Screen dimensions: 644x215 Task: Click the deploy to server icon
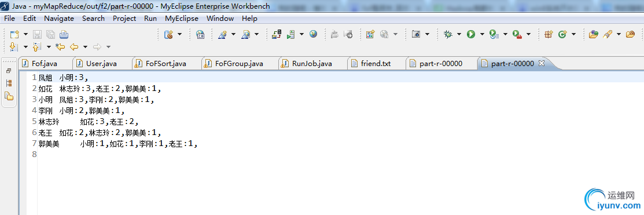pyautogui.click(x=277, y=35)
